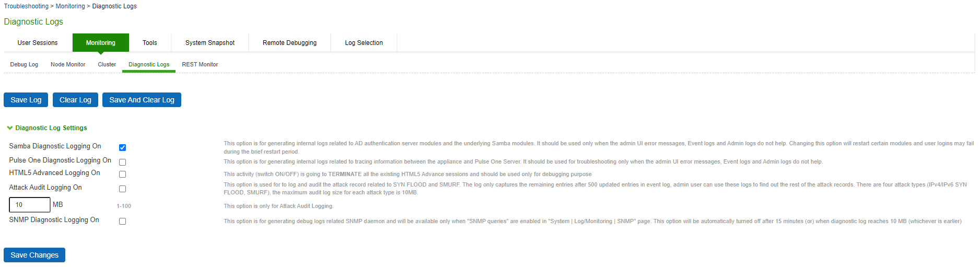Open the REST Monitor sub-tab
The height and width of the screenshot is (267, 980).
(200, 65)
